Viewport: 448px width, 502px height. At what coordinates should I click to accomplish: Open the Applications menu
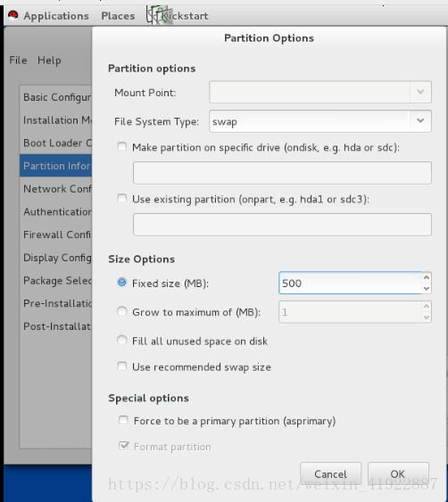(x=56, y=16)
